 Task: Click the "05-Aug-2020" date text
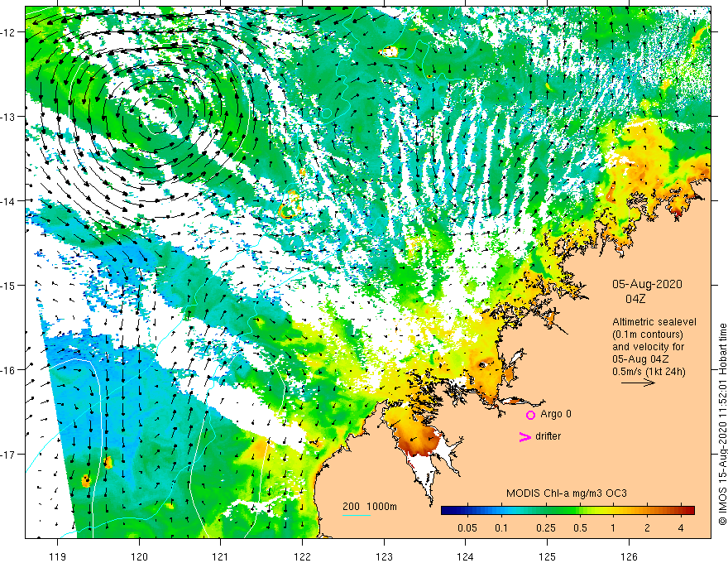coord(647,284)
